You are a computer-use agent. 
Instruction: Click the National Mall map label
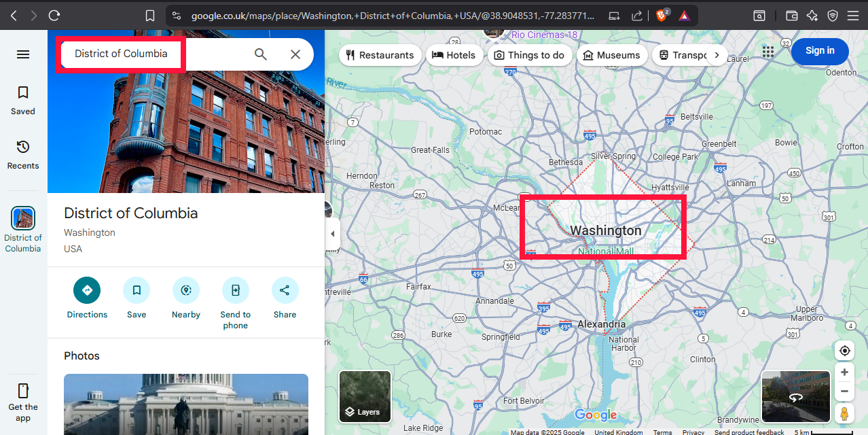(606, 251)
